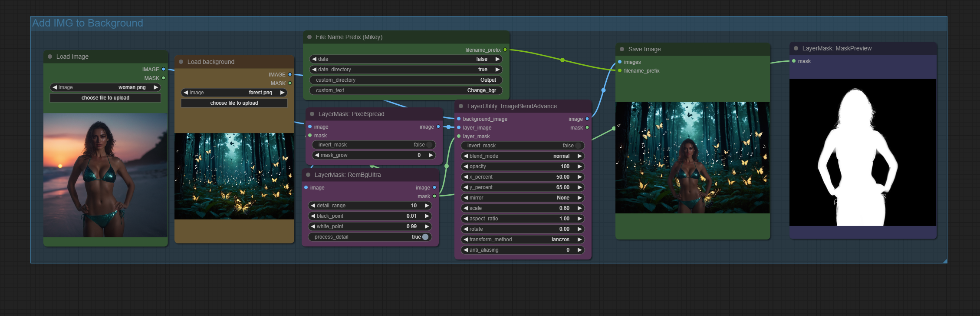
Task: Collapse the LayerMask: RemBgUltra node
Action: [308, 175]
